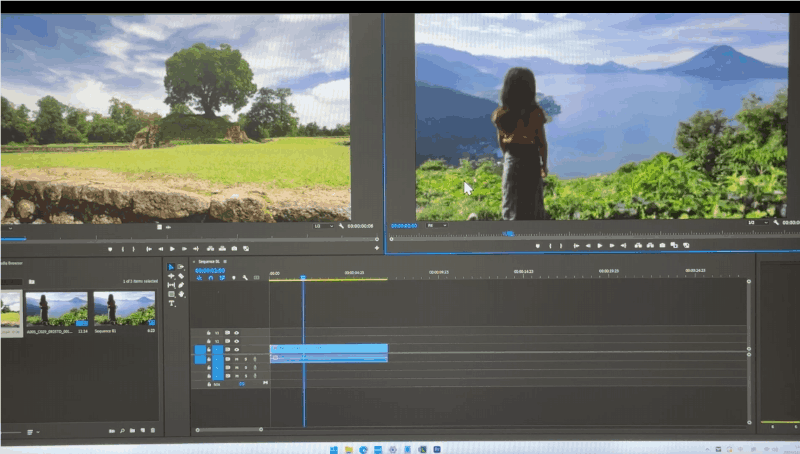
Task: Open Sequence 01 panel menu icon
Action: click(225, 262)
